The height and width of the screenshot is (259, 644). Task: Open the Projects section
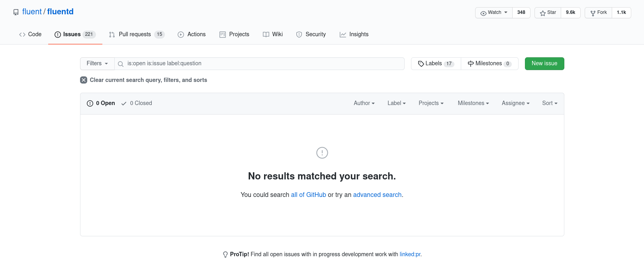[234, 34]
